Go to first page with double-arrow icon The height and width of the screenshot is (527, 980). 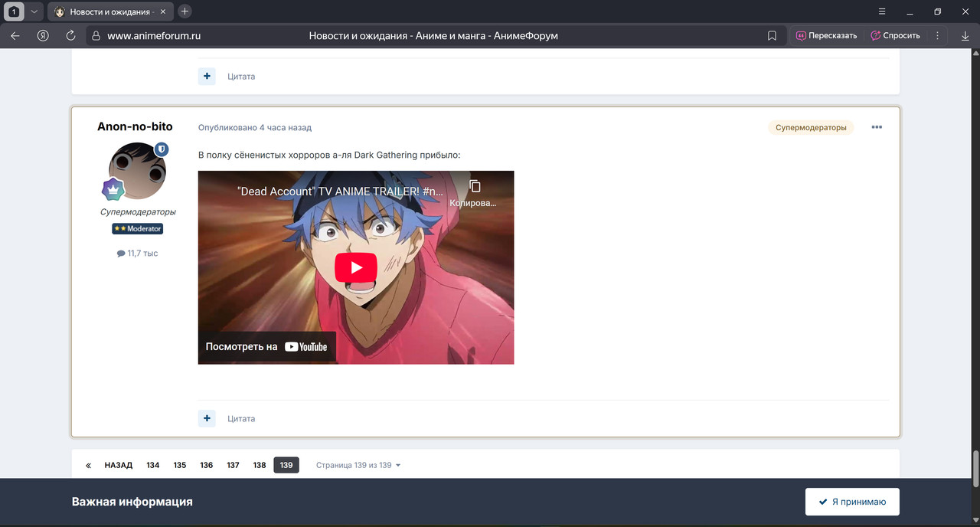pos(88,465)
